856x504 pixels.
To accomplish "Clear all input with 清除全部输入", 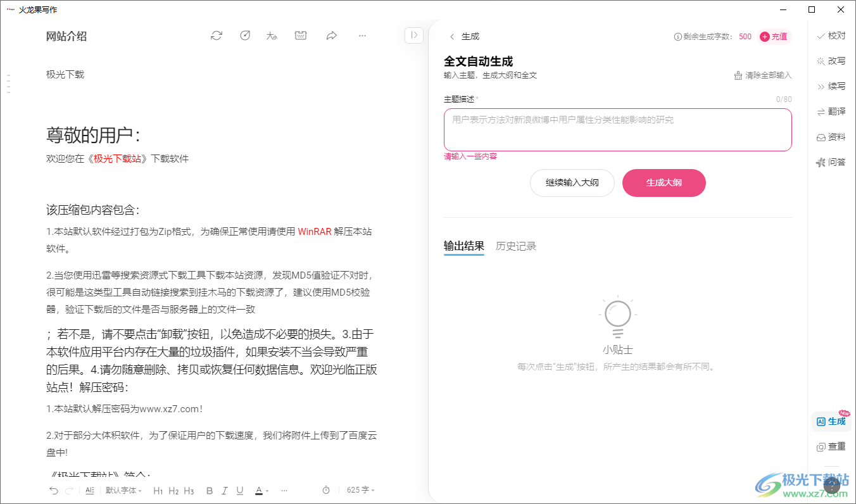I will coord(762,75).
